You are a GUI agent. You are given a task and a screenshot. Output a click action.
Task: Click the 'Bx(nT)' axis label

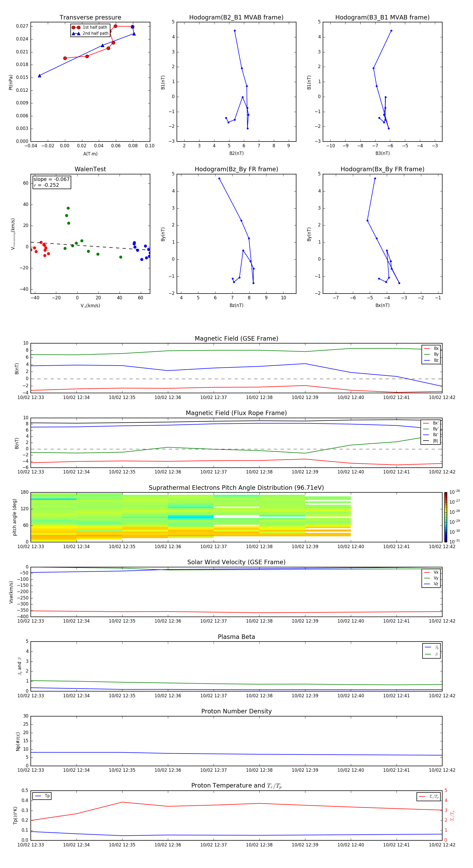(x=382, y=305)
